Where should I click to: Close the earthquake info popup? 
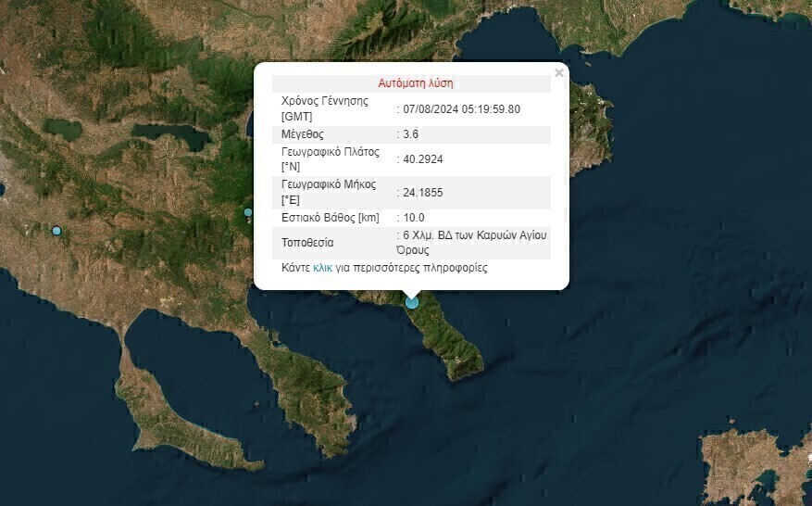coord(558,72)
